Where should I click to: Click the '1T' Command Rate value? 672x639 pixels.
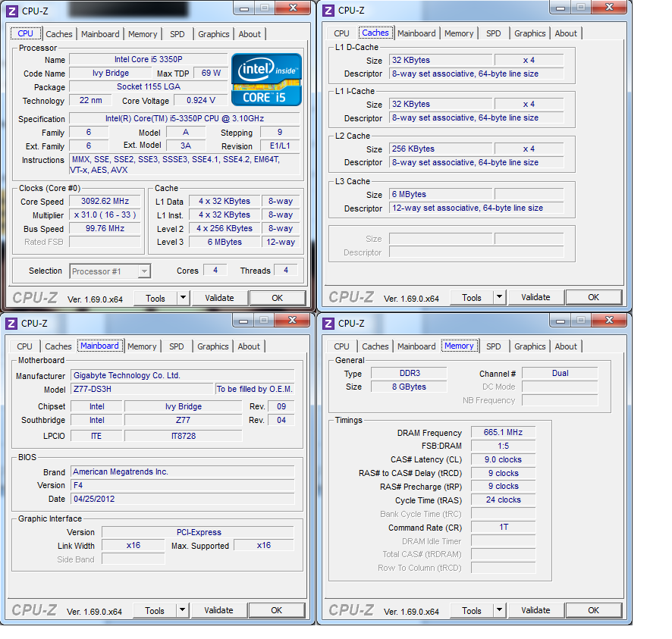503,528
